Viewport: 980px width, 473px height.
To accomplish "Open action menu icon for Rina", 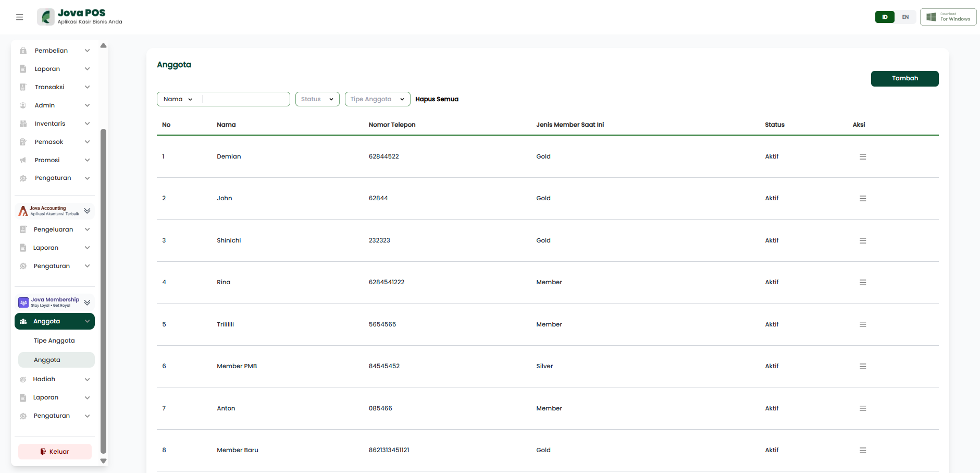I will point(863,282).
